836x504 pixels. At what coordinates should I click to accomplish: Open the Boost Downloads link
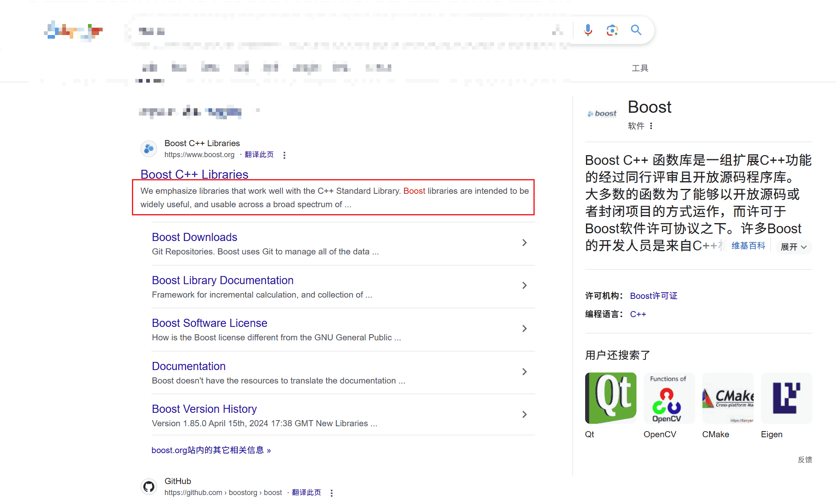pos(194,237)
